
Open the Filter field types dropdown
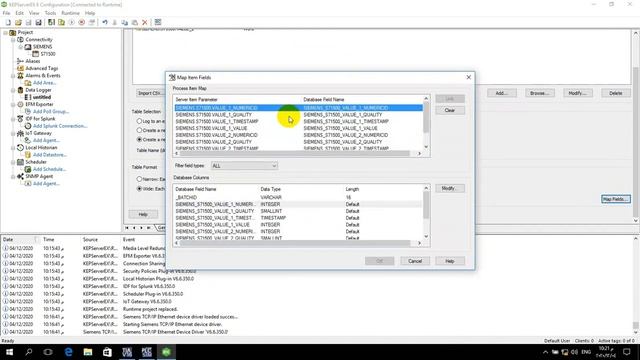244,166
